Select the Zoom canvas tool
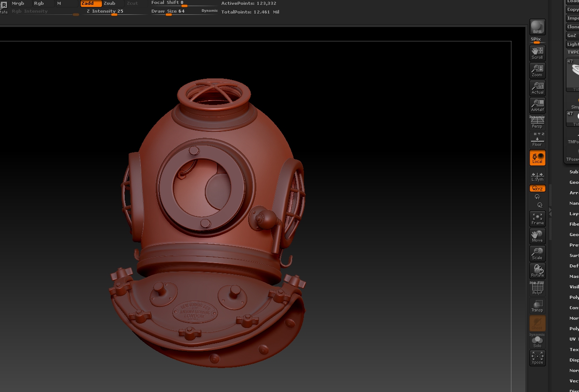Viewport: 579px width, 392px height. pyautogui.click(x=537, y=71)
